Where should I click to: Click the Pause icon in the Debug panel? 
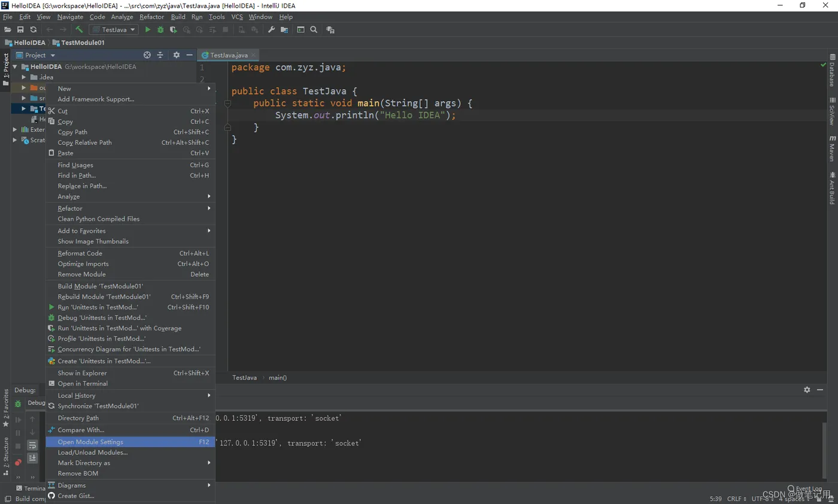coord(18,433)
